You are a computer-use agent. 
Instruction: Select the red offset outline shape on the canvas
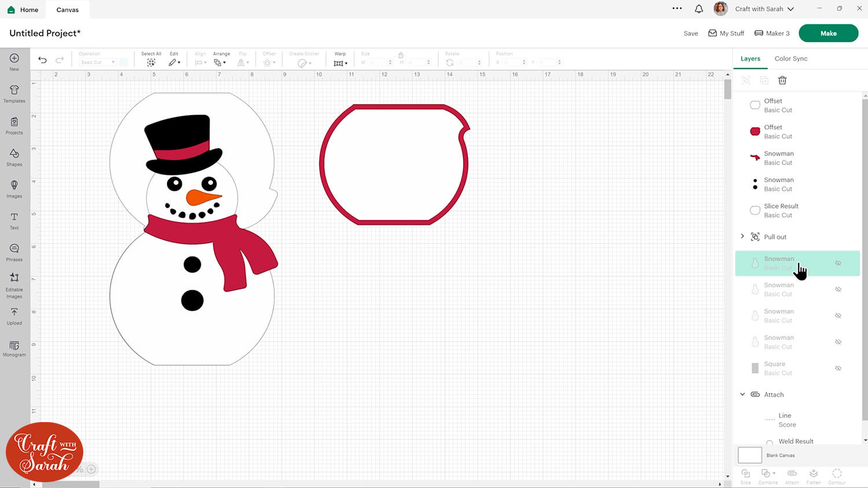[x=395, y=164]
